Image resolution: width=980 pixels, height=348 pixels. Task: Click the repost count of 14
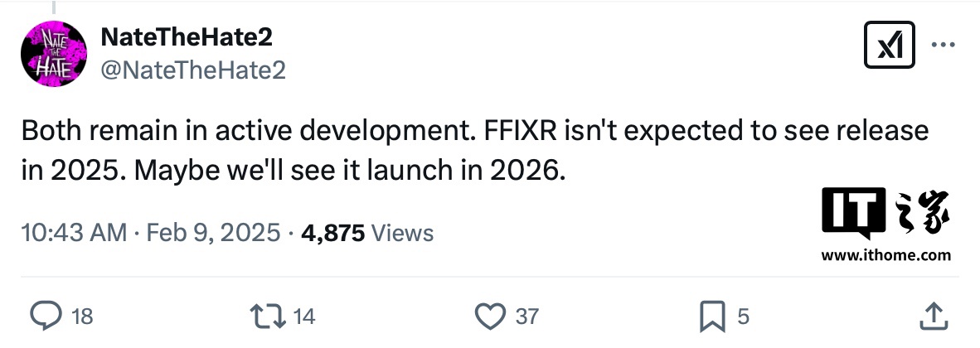pyautogui.click(x=304, y=316)
